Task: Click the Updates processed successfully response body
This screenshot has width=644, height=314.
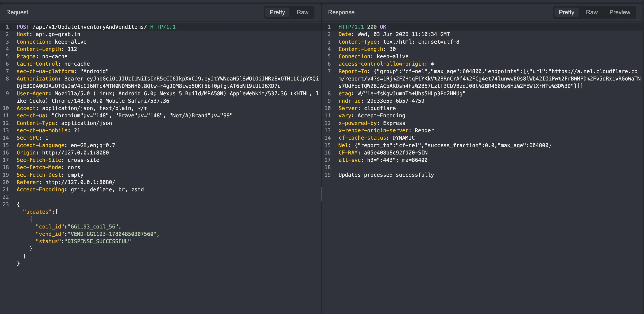Action: point(386,175)
